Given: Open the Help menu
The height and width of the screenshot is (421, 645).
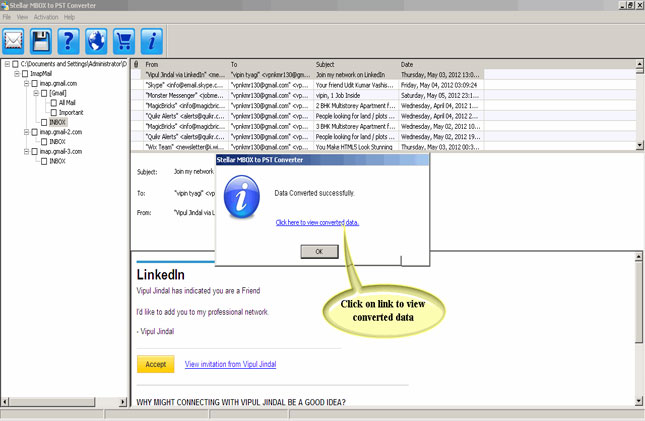Looking at the screenshot, I should tap(69, 17).
